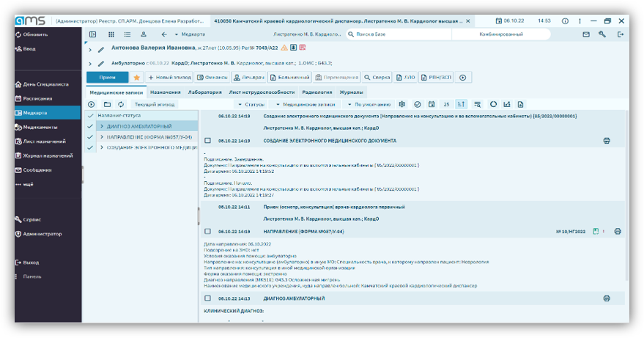Open the Статусы dropdown
This screenshot has height=338, width=644.
click(x=251, y=104)
